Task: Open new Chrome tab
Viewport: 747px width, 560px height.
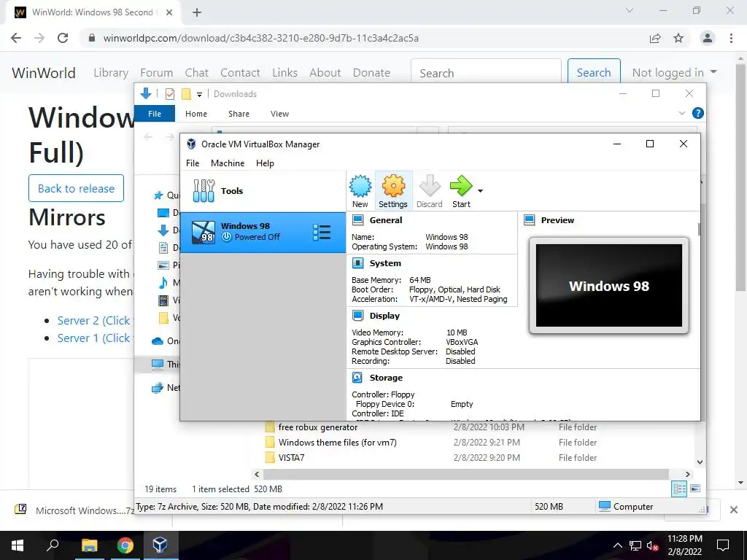Action: tap(197, 12)
